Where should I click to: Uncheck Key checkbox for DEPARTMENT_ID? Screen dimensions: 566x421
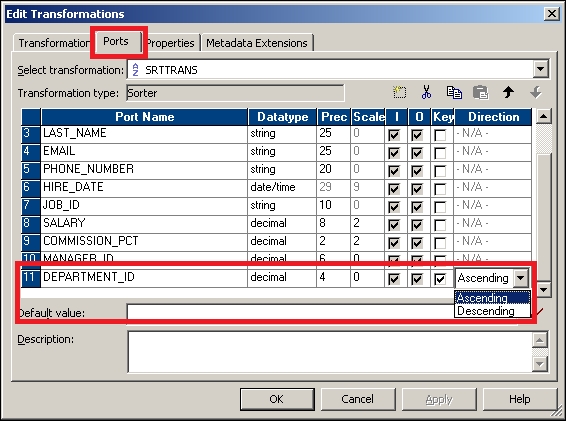pyautogui.click(x=440, y=279)
